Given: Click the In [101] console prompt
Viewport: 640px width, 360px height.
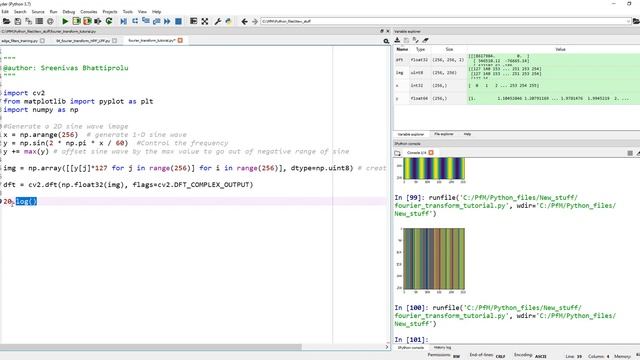Looking at the screenshot, I should click(x=411, y=340).
